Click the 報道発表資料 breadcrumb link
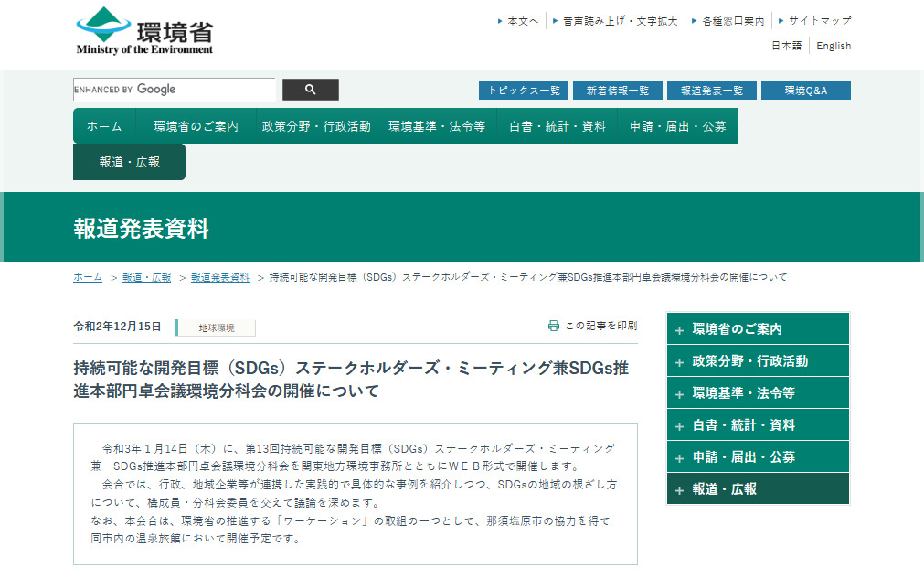The height and width of the screenshot is (579, 924). pos(219,277)
